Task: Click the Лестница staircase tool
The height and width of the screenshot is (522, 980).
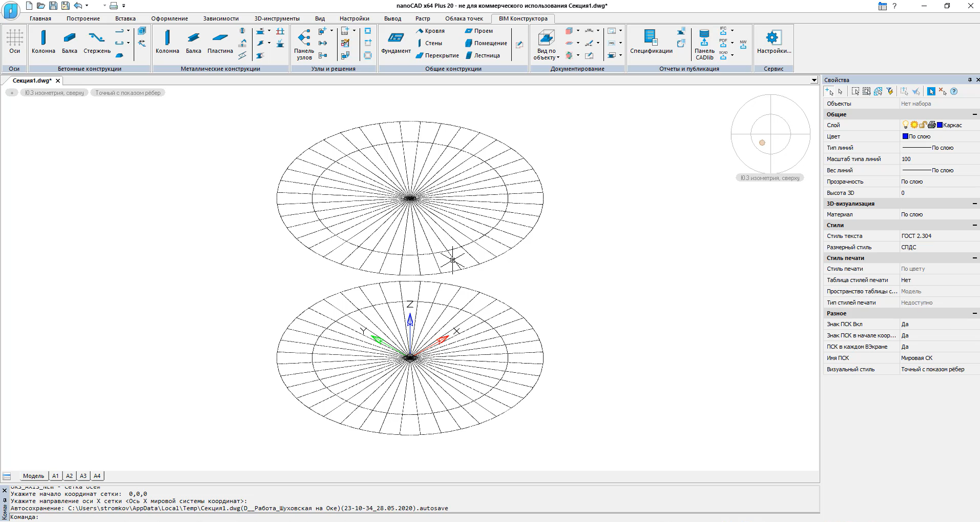Action: (482, 55)
